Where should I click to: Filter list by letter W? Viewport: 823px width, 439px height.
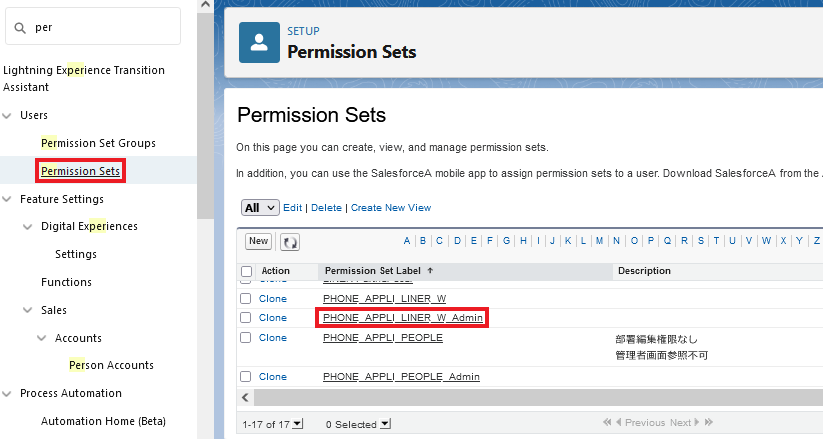(766, 241)
